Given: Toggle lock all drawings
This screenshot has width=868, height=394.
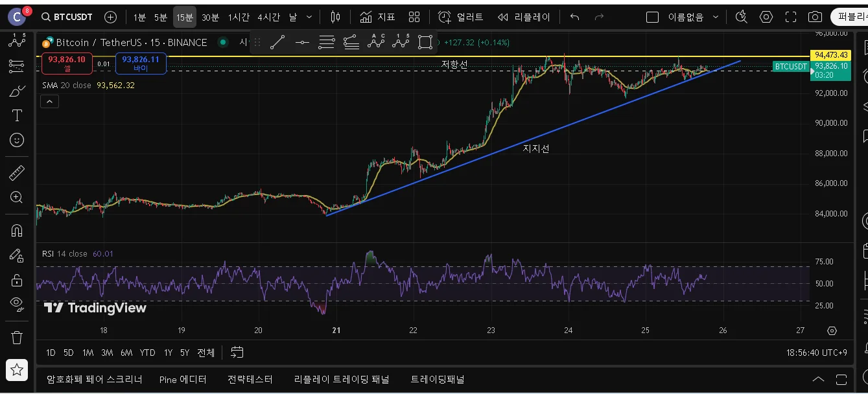Looking at the screenshot, I should click(17, 280).
